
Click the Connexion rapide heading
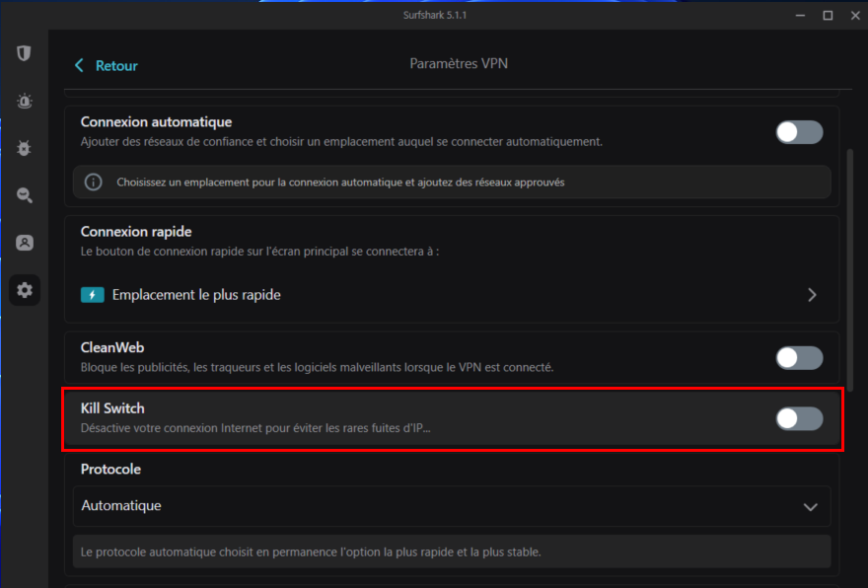click(x=136, y=232)
